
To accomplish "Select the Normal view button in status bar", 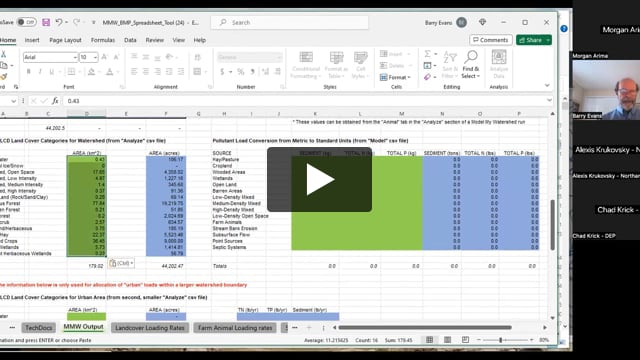I will pos(429,340).
